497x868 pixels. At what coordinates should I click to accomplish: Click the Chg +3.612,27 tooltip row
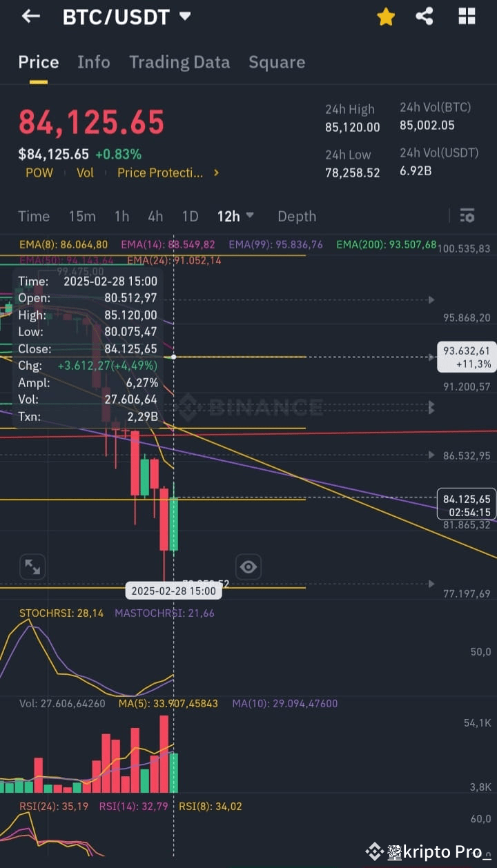click(88, 365)
